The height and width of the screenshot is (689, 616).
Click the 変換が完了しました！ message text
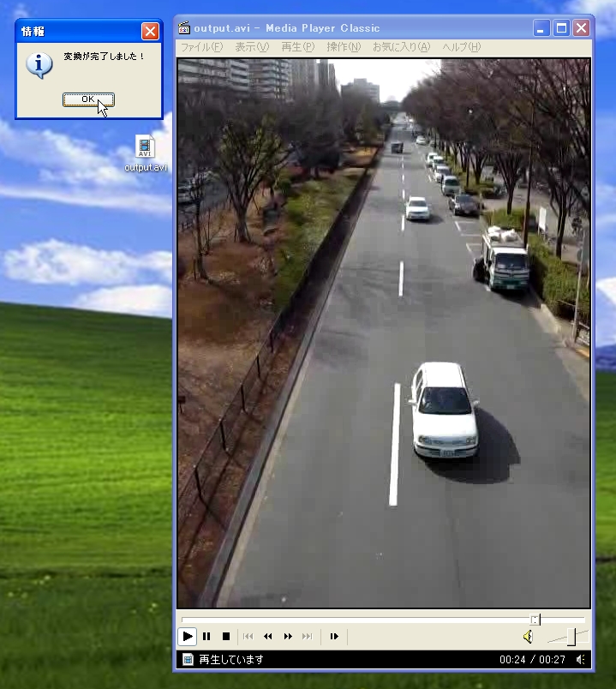(x=104, y=57)
